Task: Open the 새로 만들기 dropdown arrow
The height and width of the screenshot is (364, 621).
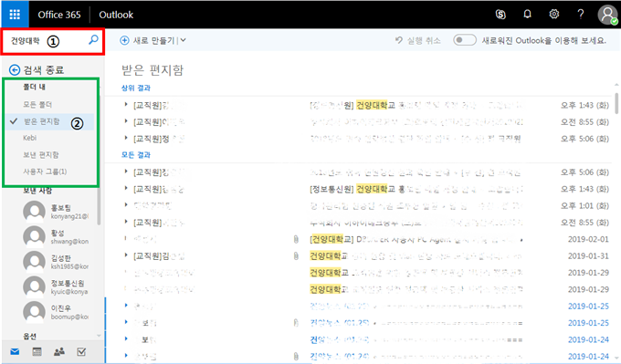Action: [x=184, y=40]
